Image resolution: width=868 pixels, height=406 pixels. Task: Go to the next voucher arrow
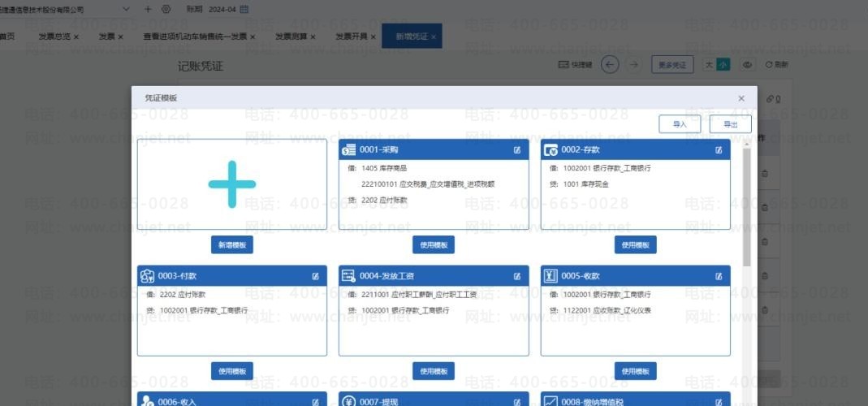[634, 65]
